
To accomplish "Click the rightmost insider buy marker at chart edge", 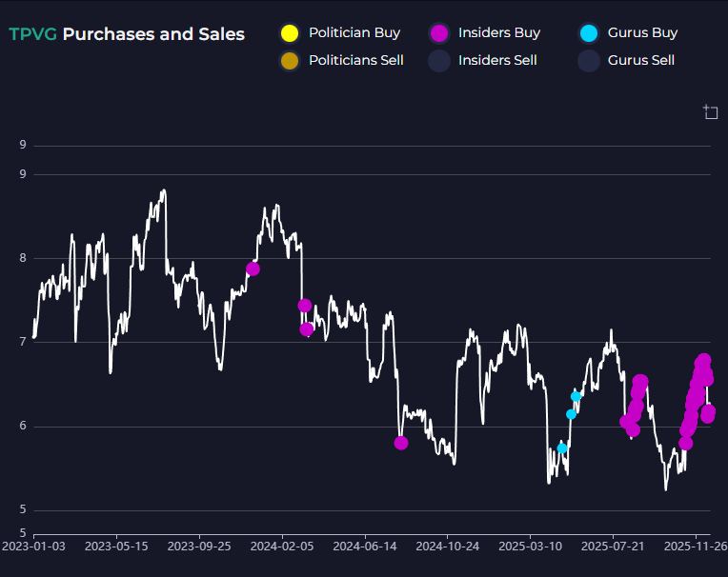I will point(708,412).
